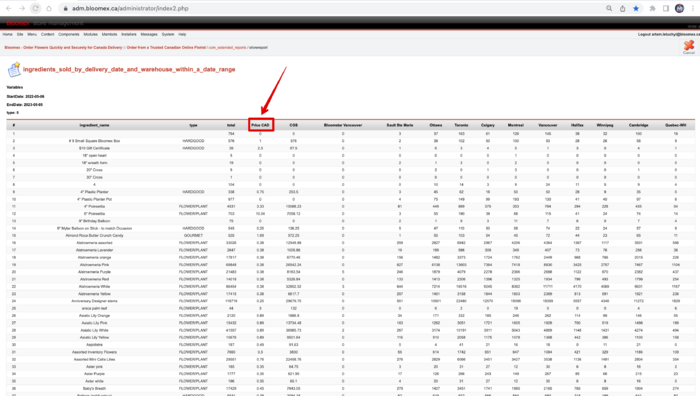The image size is (700, 396).
Task: Click the Calgary column header
Action: pyautogui.click(x=488, y=125)
